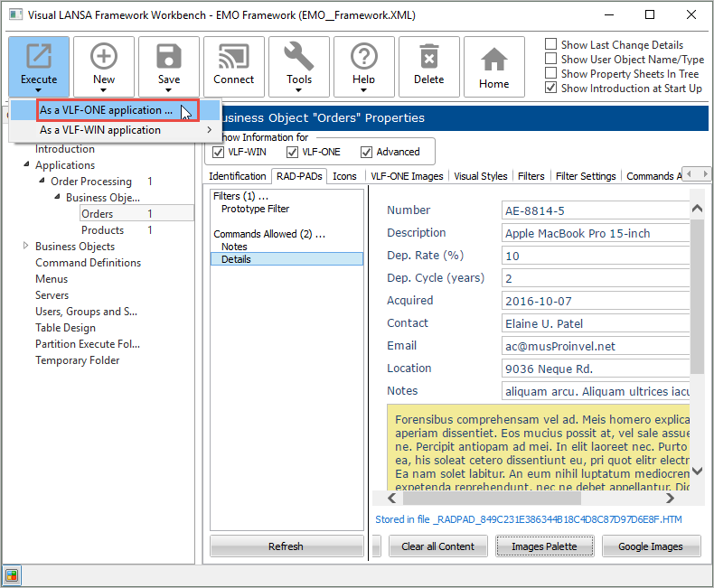Collapse the Applications tree node
Screen dimensions: 714x588
(25, 165)
